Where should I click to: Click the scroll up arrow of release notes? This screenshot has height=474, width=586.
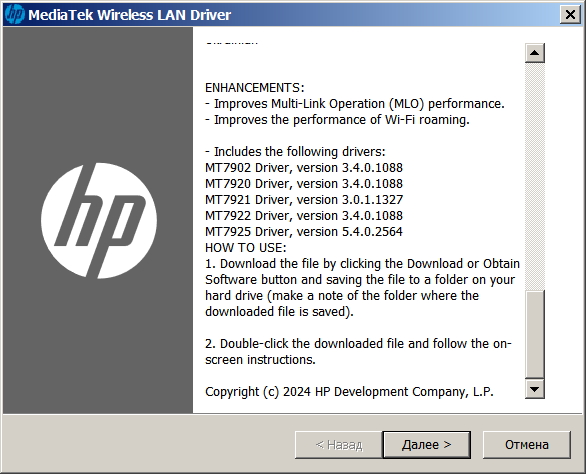[x=534, y=53]
